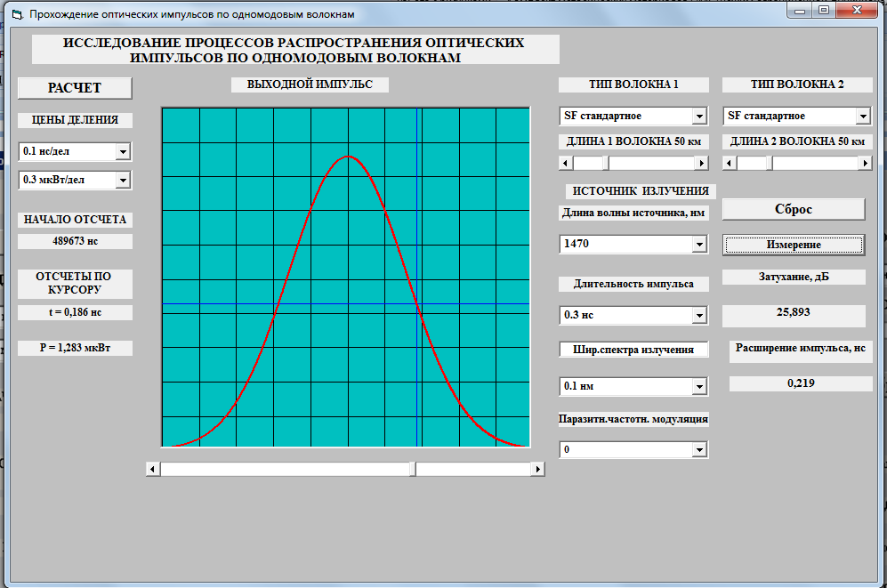887x588 pixels.
Task: Open the spectrum width 0.1 нм dropdown
Action: pos(700,386)
